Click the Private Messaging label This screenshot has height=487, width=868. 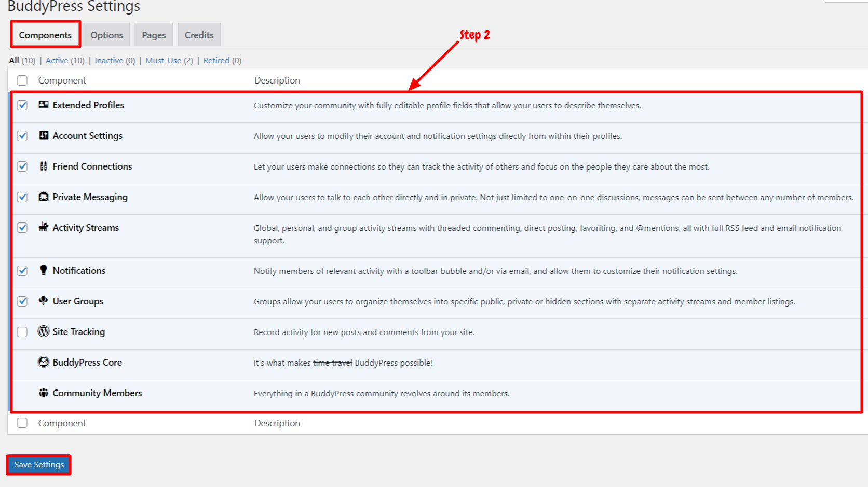point(90,197)
